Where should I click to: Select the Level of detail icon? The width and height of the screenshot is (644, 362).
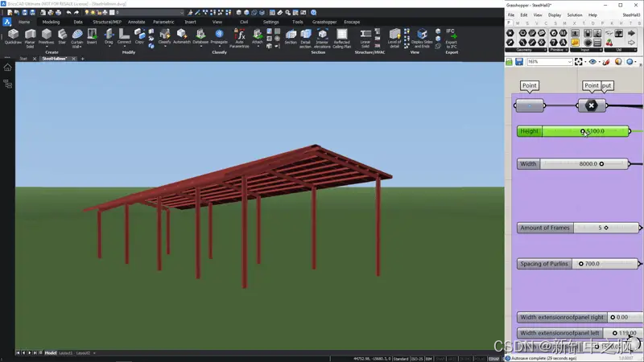click(x=394, y=38)
